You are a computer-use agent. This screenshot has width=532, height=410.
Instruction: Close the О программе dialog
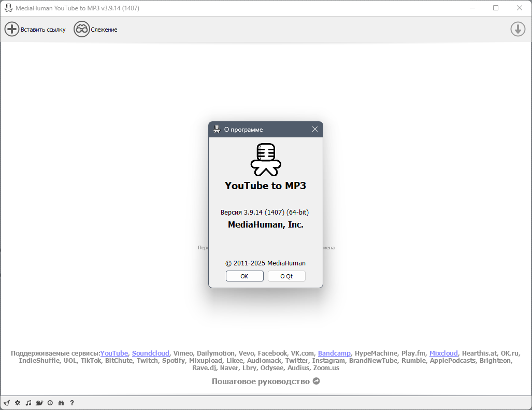coord(315,129)
